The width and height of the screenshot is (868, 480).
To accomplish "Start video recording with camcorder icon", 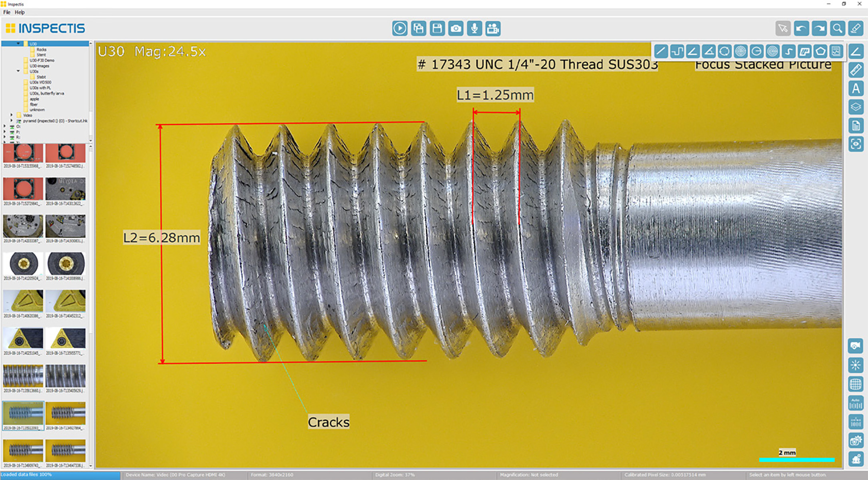I will [493, 29].
